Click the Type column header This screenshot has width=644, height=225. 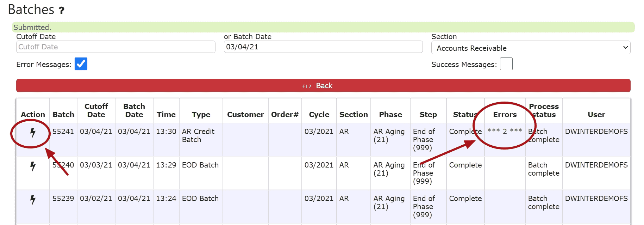click(x=201, y=115)
